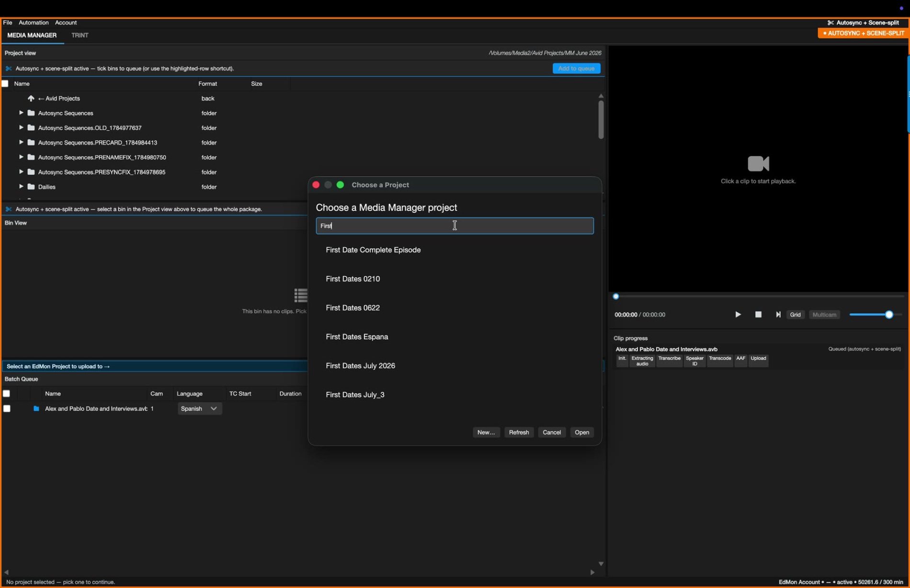The width and height of the screenshot is (910, 588).
Task: Open the File menu
Action: (x=8, y=23)
